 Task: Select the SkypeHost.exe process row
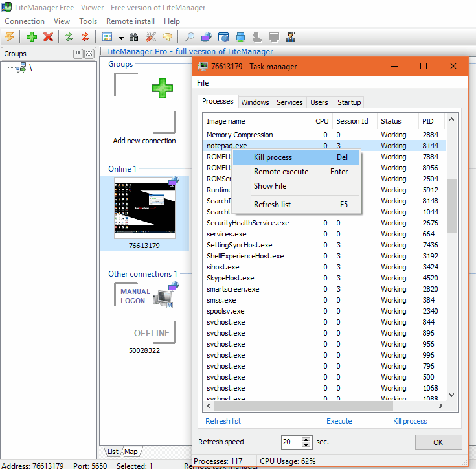click(324, 278)
